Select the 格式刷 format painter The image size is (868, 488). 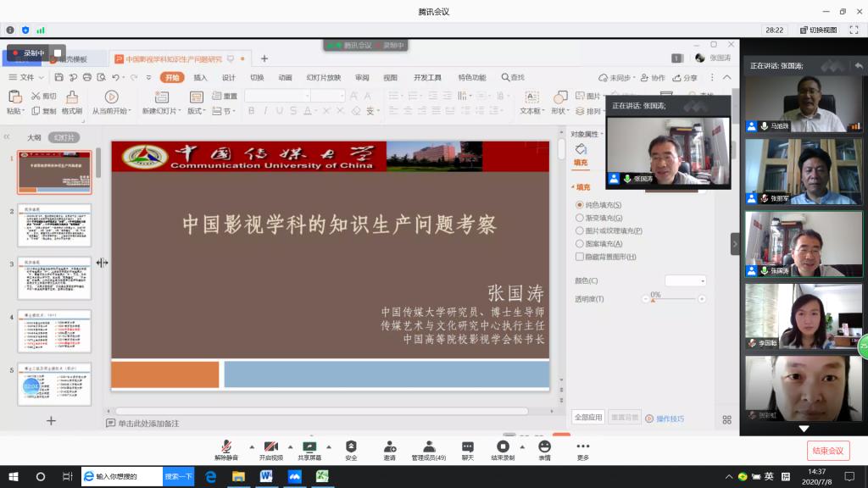[x=72, y=103]
